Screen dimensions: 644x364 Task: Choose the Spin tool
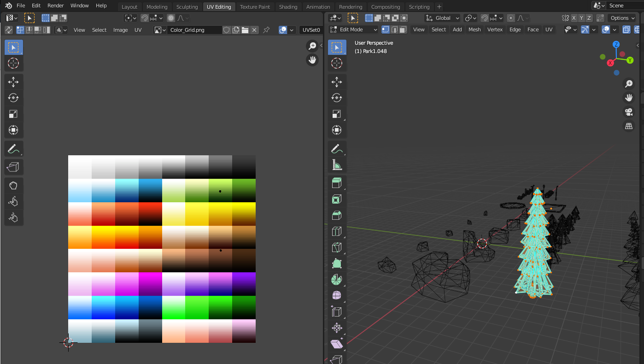[337, 280]
